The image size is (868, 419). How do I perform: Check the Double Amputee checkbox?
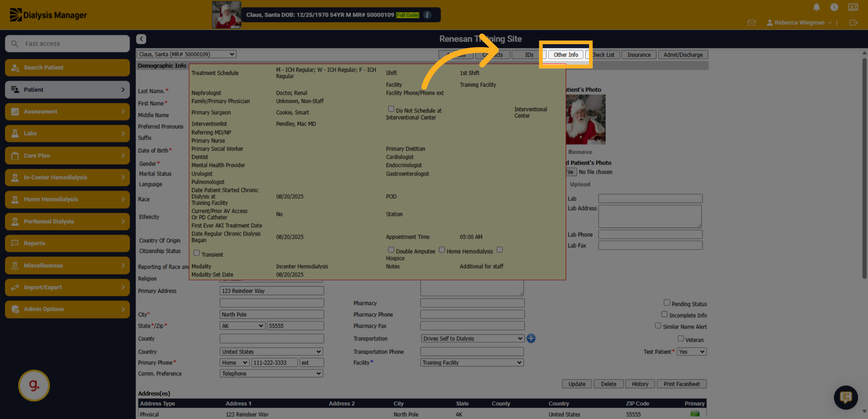[x=391, y=250]
